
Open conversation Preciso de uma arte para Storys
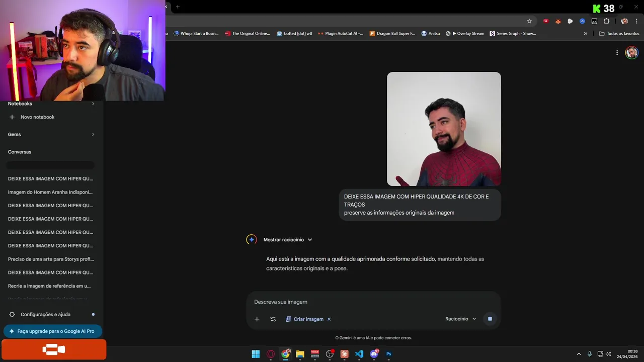point(50,259)
